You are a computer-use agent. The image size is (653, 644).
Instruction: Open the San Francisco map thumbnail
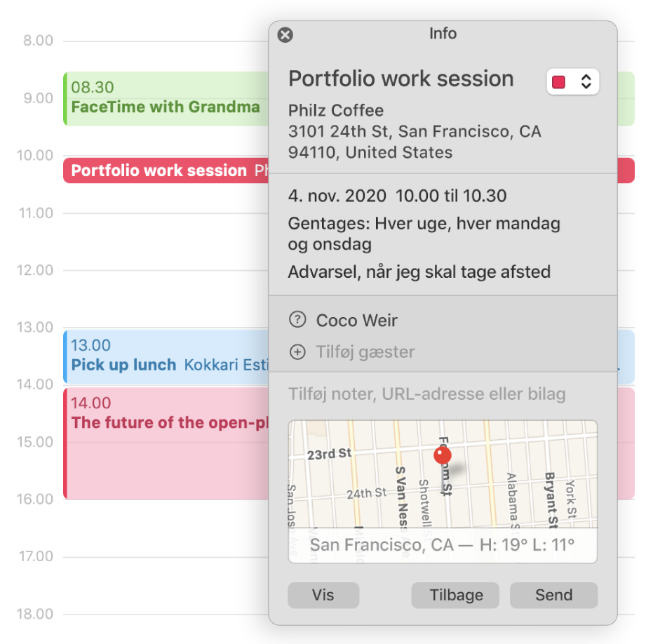click(x=443, y=492)
